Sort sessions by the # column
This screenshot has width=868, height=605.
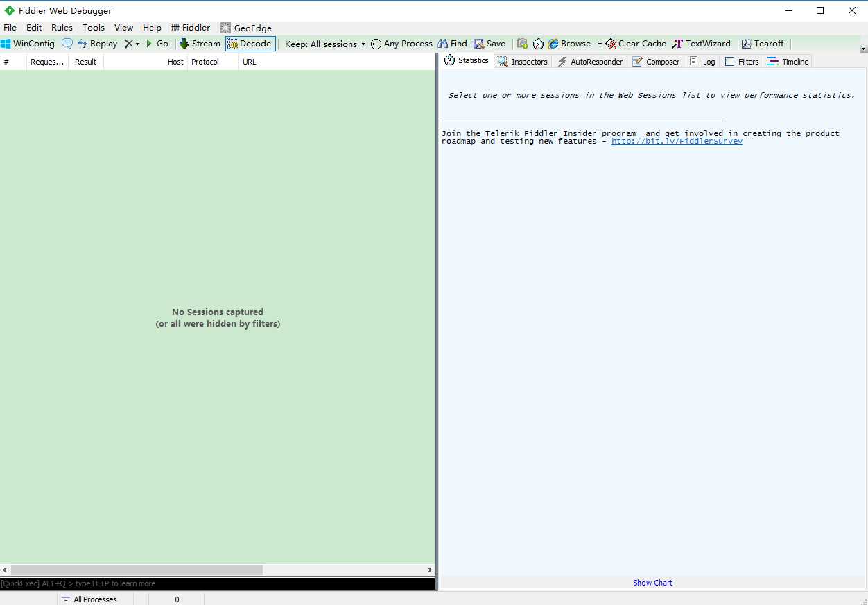point(13,62)
